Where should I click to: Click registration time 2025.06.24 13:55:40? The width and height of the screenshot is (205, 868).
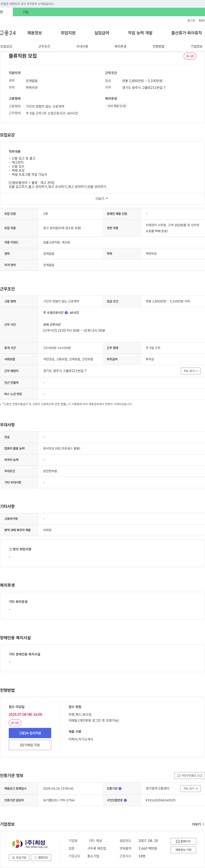tap(58, 789)
